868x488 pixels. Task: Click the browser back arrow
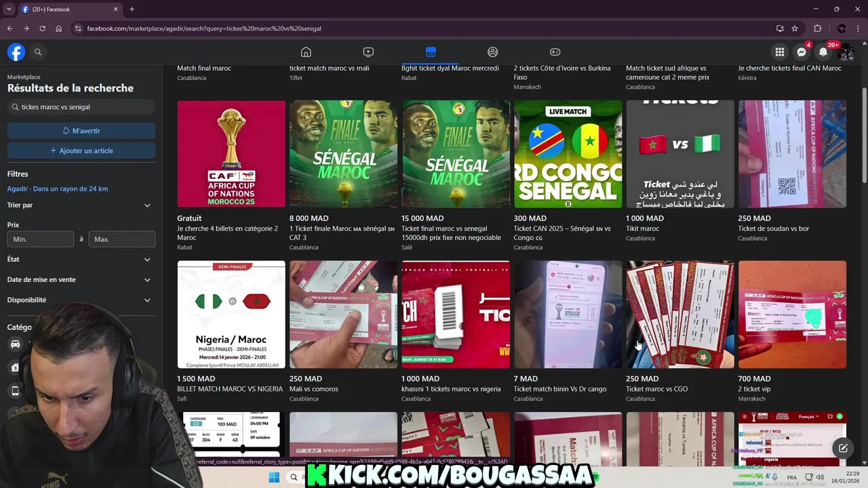coord(9,28)
